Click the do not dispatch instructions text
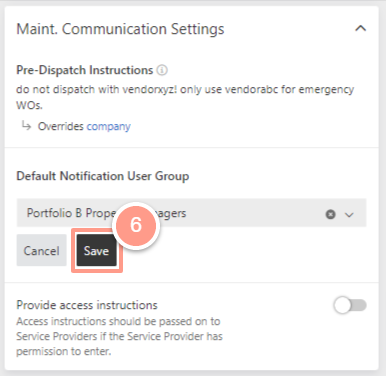Viewport: 386px width, 376px height. 185,97
